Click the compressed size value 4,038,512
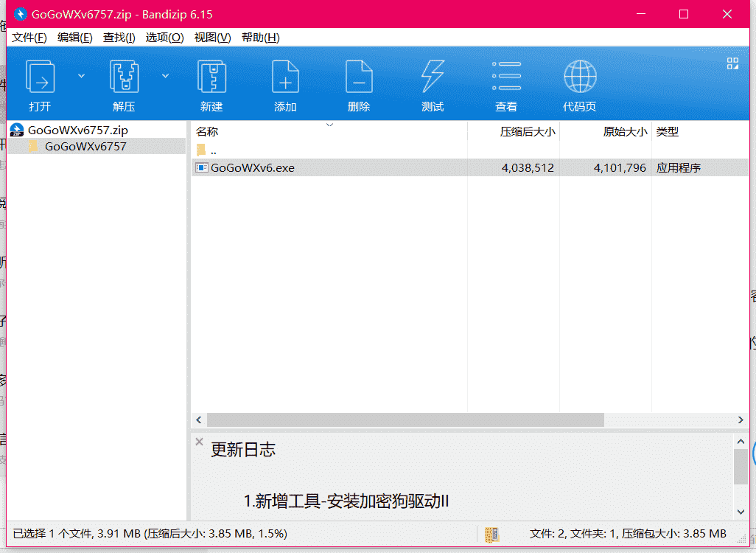756x553 pixels. [x=528, y=168]
